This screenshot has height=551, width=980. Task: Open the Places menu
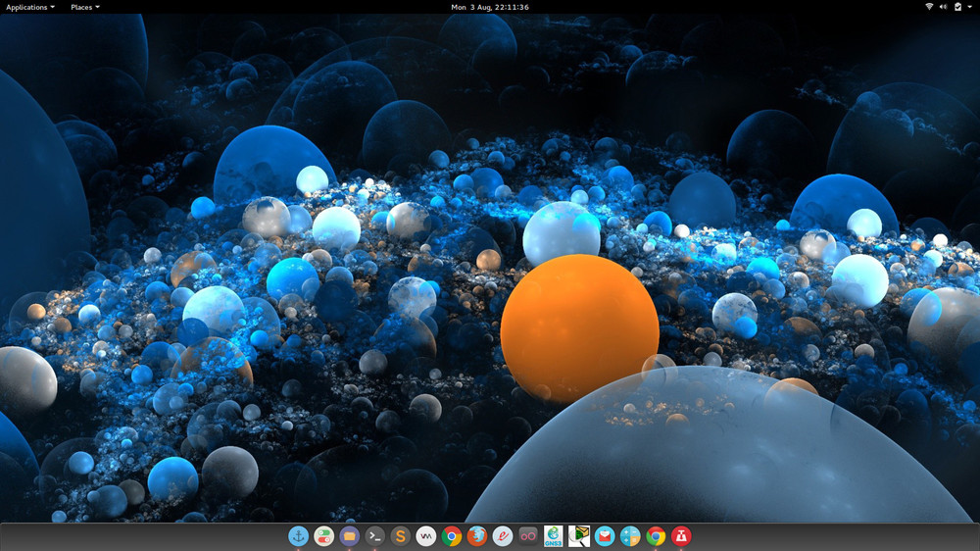click(85, 7)
